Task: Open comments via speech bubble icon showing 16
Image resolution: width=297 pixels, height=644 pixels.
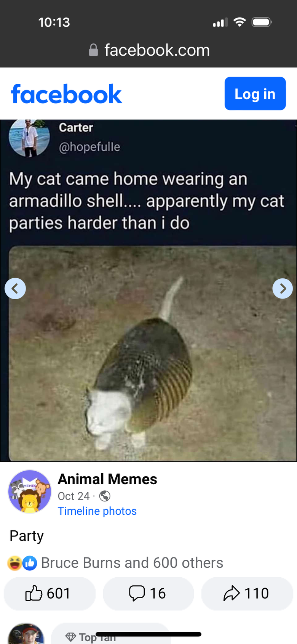Action: coord(148,593)
